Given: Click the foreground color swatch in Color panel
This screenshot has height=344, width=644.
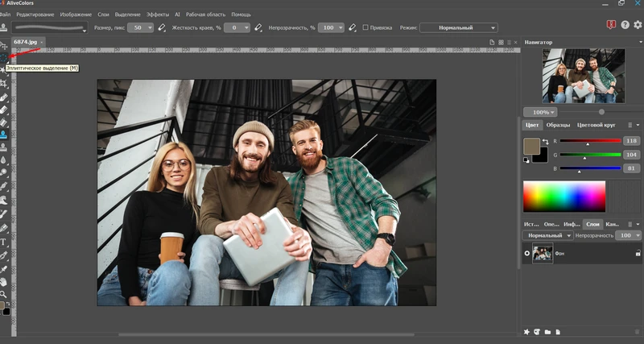Looking at the screenshot, I should 532,147.
